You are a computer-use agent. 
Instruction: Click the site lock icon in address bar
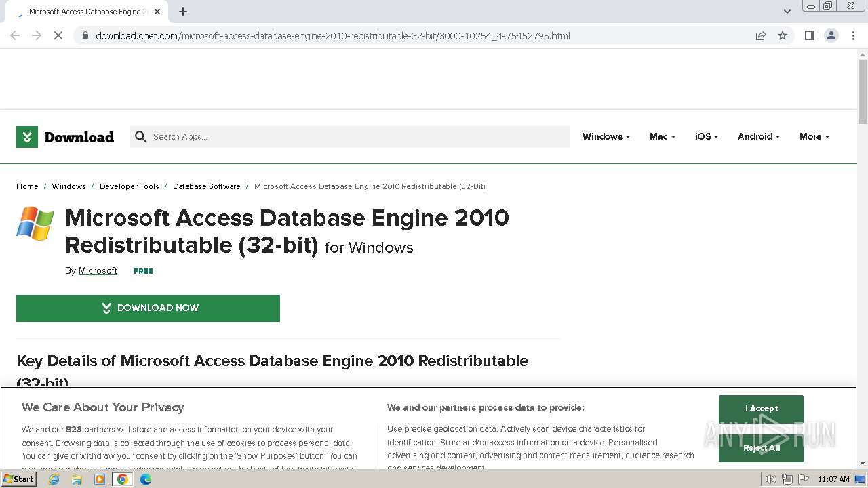tap(85, 36)
